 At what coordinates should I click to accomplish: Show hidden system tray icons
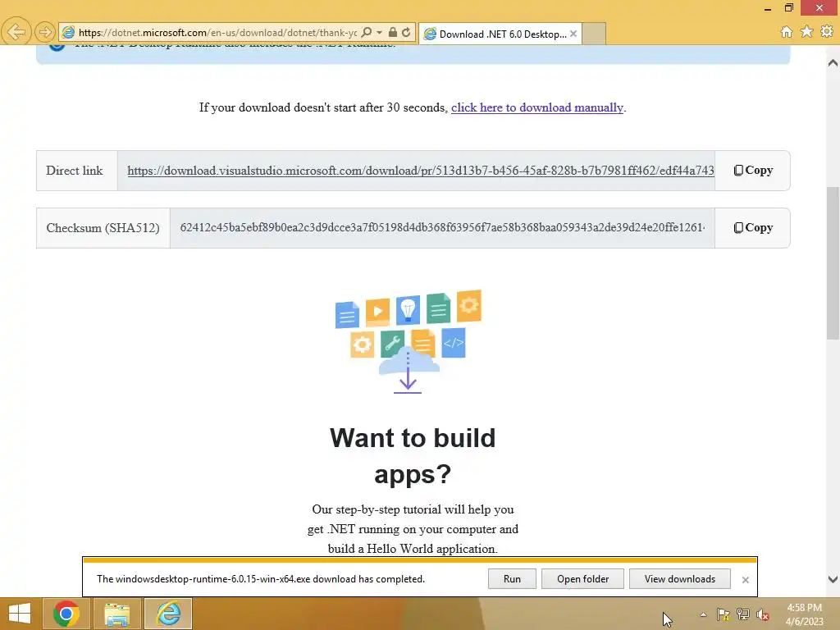coord(703,614)
